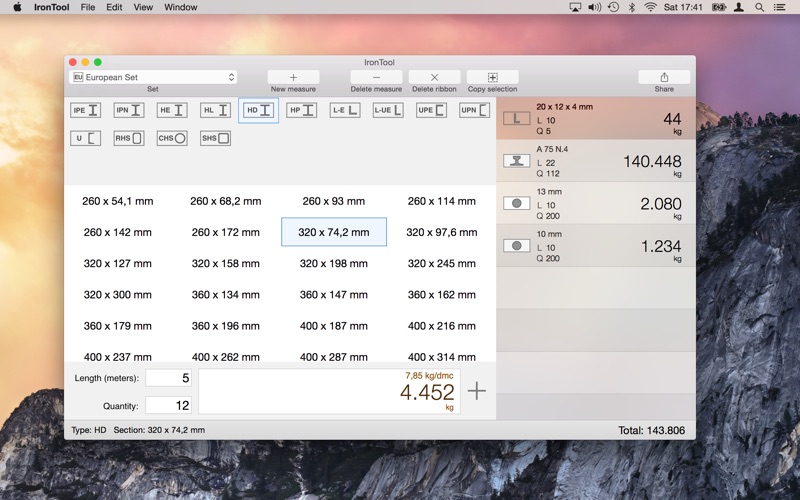Open the Window menu

coord(180,7)
